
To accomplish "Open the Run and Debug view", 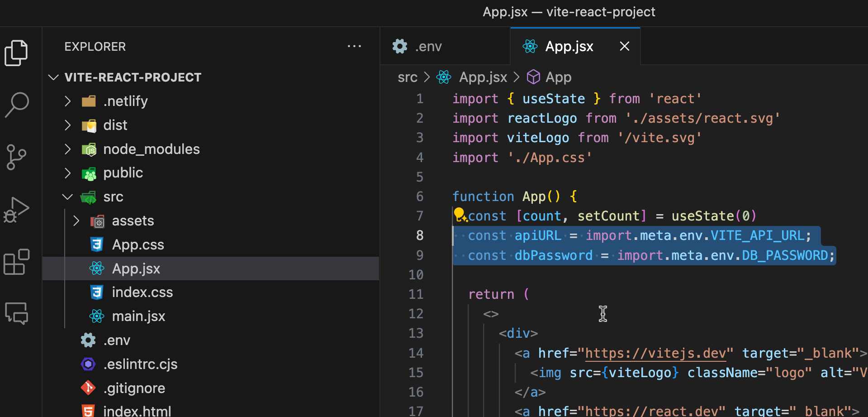I will 17,210.
